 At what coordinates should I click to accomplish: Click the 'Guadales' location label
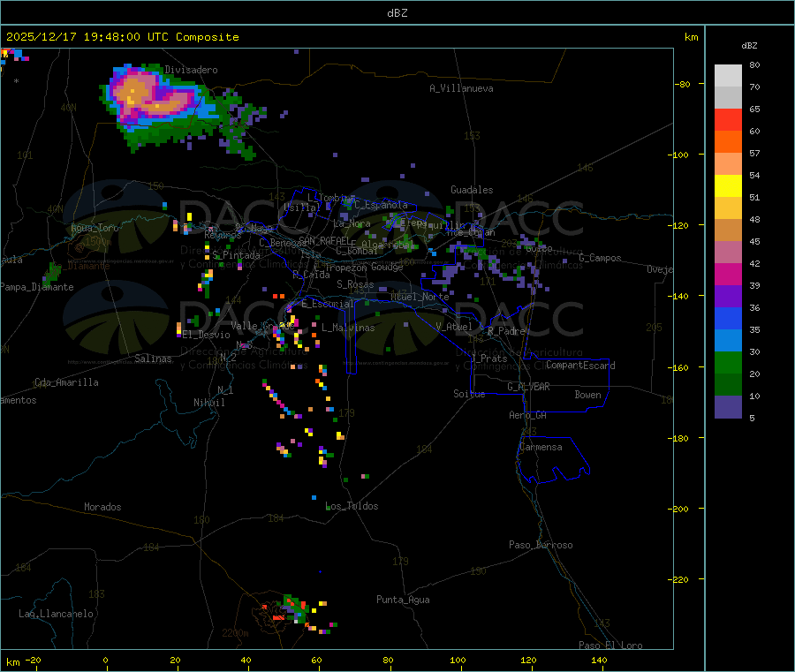tap(472, 190)
